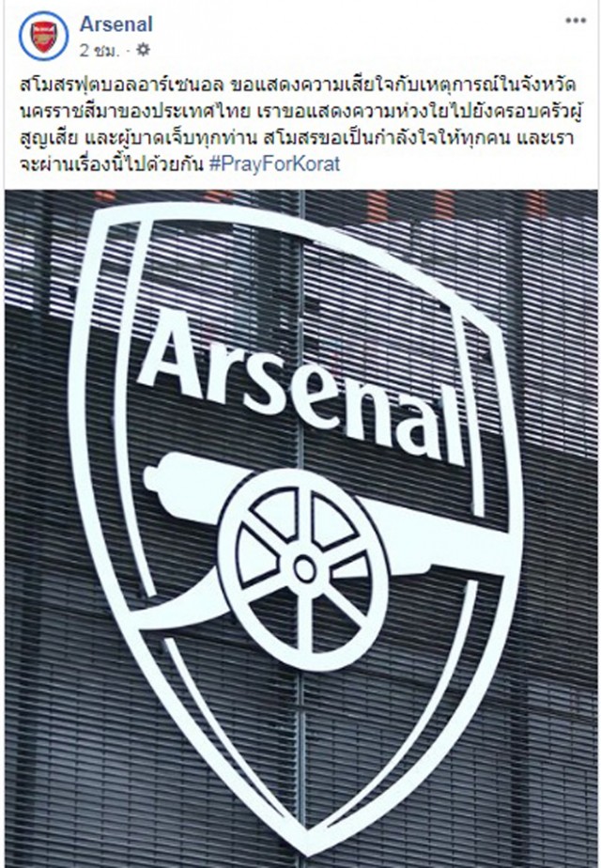Click the '2 ชม.' post timestamp
The width and height of the screenshot is (601, 868).
coord(99,51)
